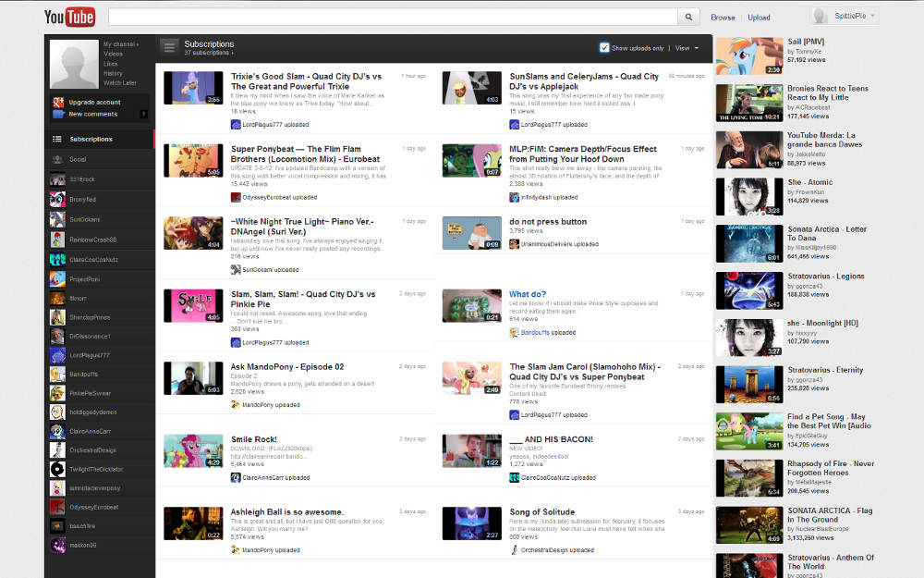This screenshot has width=924, height=578.
Task: Click infinitydash uploader icon
Action: [x=514, y=197]
